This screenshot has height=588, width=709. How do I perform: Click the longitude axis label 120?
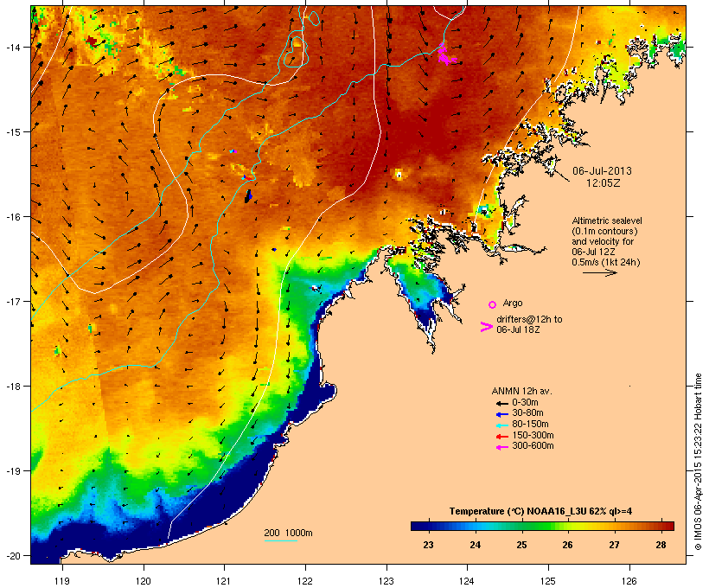coord(144,581)
